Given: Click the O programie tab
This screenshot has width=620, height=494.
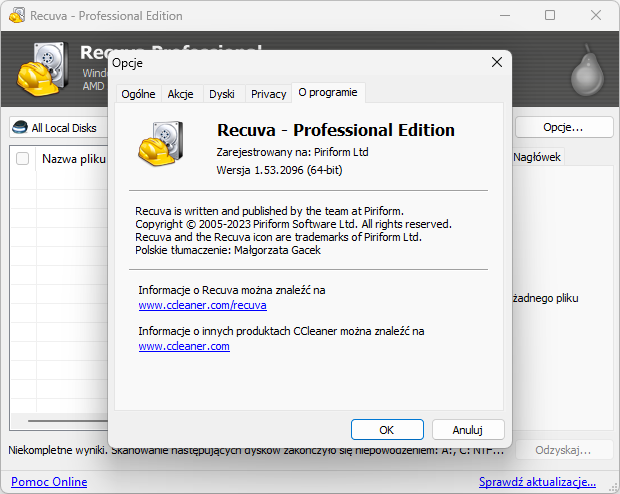Looking at the screenshot, I should tap(328, 93).
